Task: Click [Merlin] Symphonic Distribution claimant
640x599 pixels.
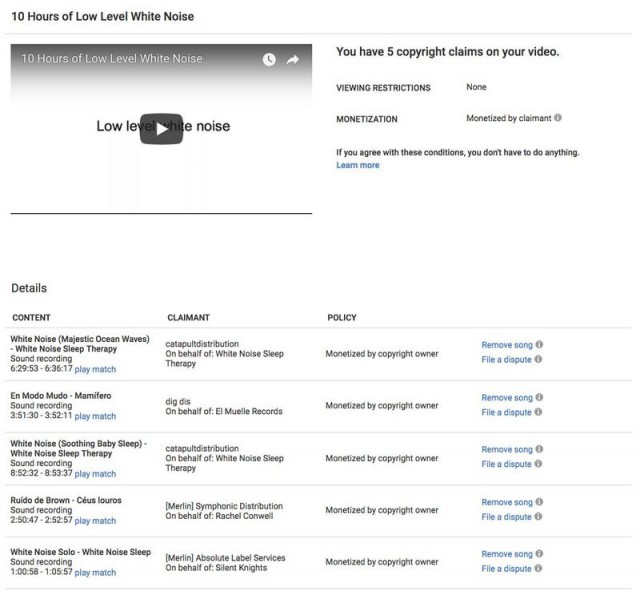Action: [224, 506]
